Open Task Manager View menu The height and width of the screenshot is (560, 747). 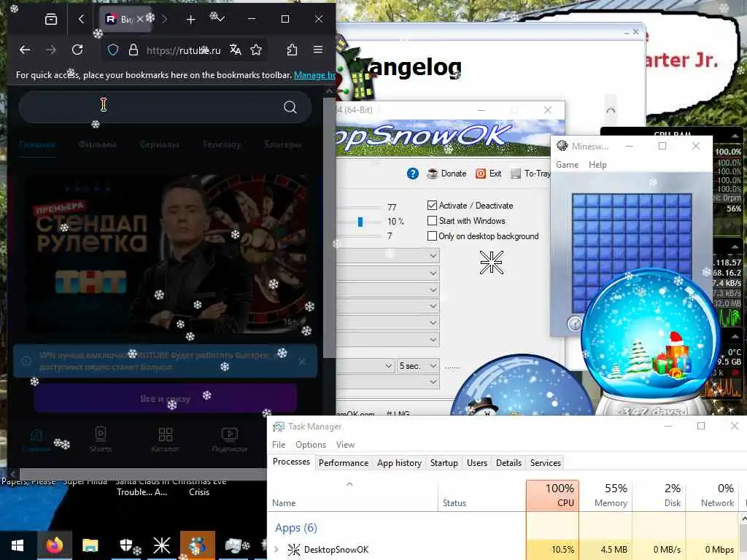tap(345, 444)
